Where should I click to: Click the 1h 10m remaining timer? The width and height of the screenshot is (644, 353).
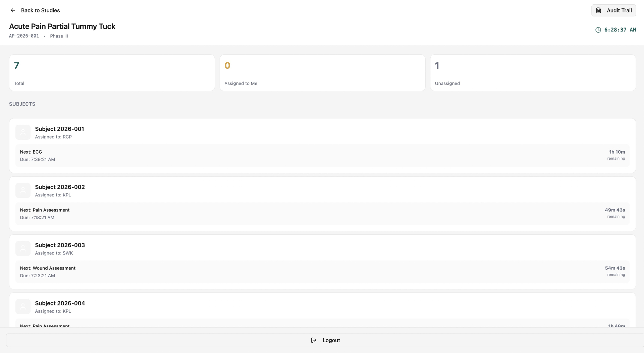pyautogui.click(x=616, y=155)
